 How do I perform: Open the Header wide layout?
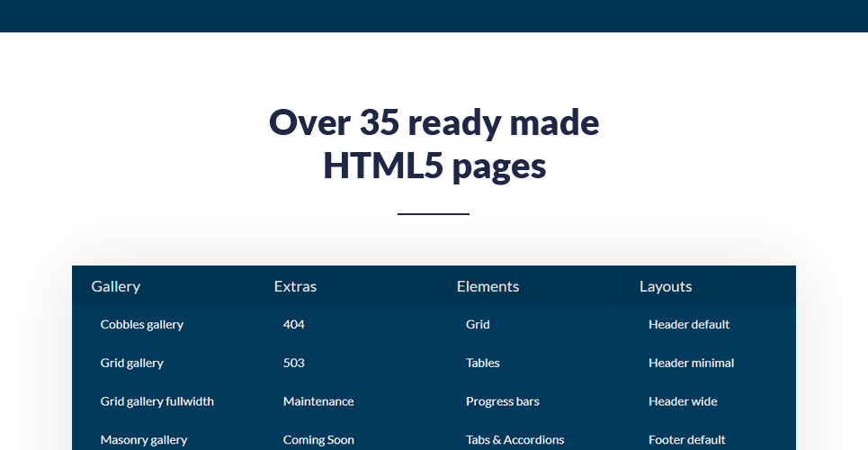tap(683, 401)
